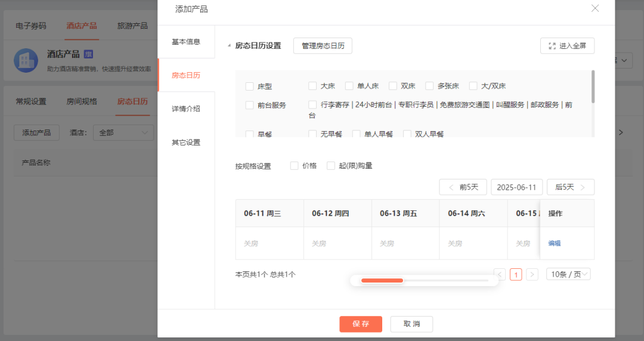Check the 行李寄存 services option checkbox
Image resolution: width=644 pixels, height=341 pixels.
click(312, 105)
